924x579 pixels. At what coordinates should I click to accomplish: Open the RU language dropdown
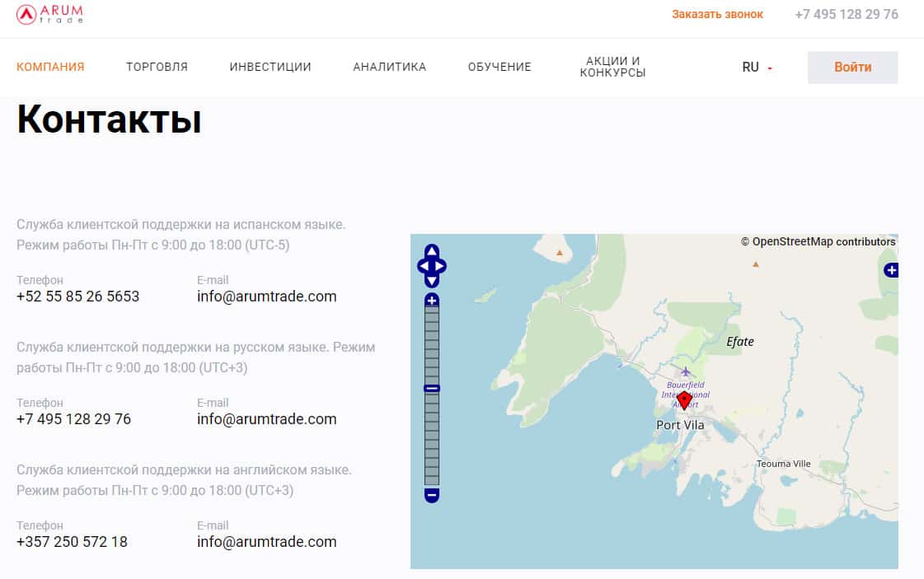point(757,68)
